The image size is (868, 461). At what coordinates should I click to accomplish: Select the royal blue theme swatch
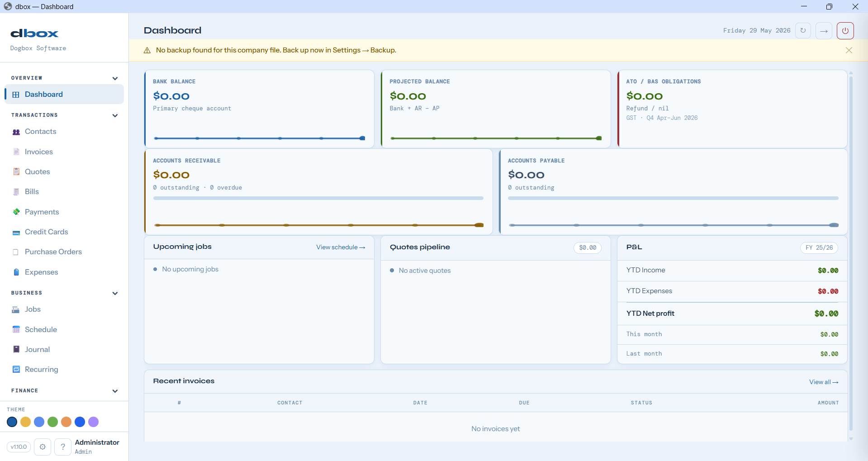pyautogui.click(x=80, y=422)
